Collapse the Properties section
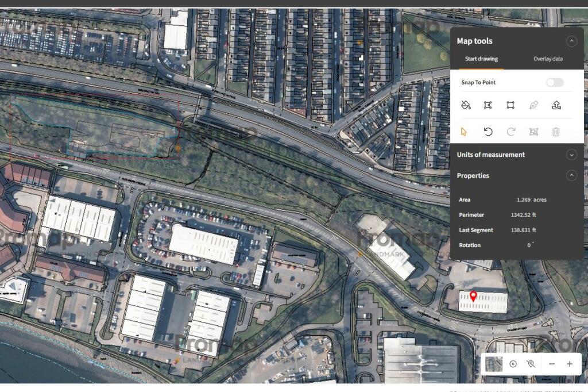The image size is (588, 392). 571,176
